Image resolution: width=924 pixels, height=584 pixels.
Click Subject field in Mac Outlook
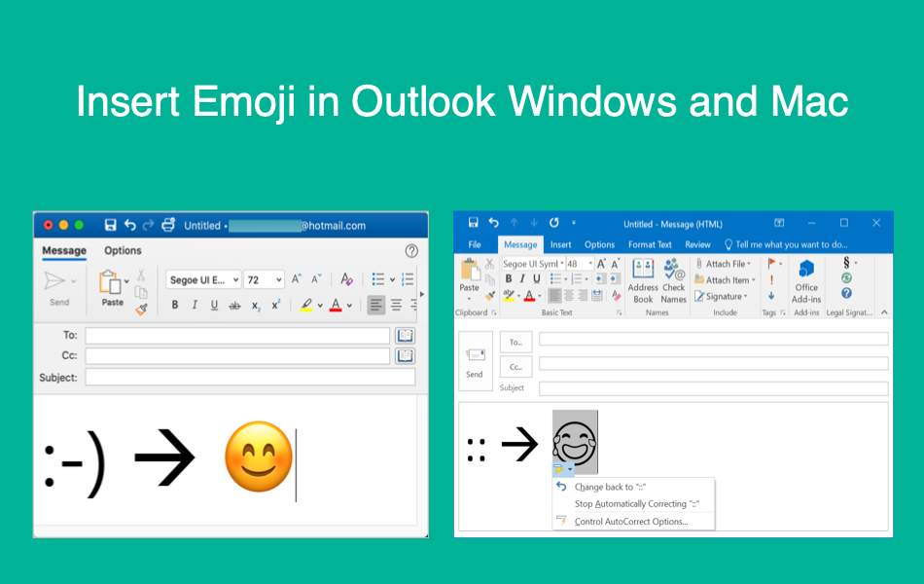click(250, 377)
